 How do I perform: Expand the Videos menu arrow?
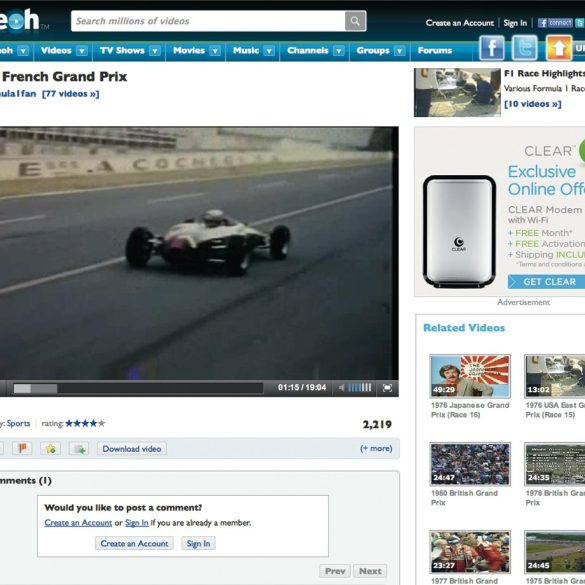click(x=82, y=51)
